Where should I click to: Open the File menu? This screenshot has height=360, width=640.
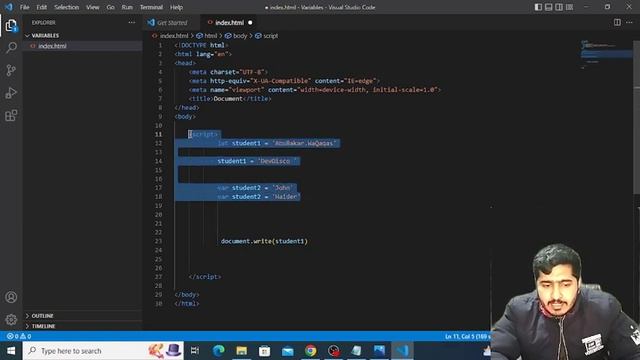(24, 7)
